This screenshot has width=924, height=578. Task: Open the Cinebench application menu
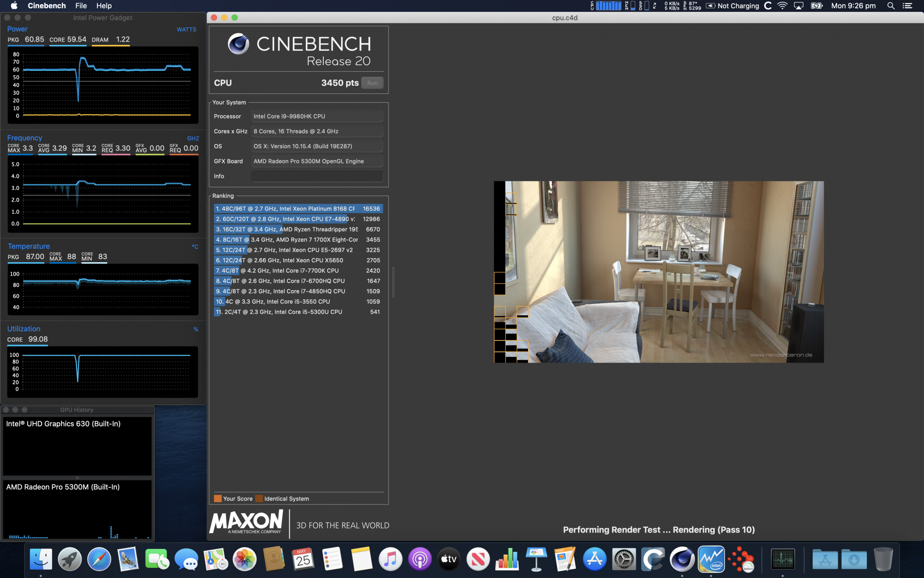47,6
